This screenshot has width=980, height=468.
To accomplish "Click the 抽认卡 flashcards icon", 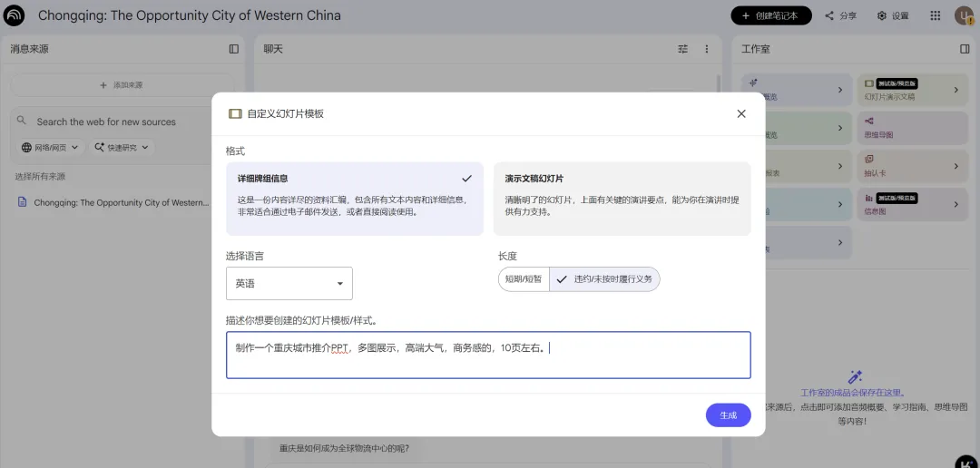I will (869, 160).
